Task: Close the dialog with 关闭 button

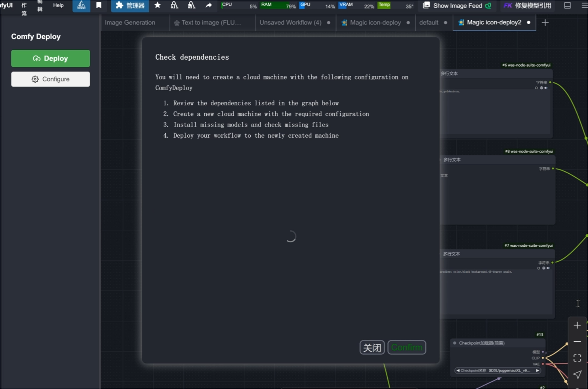Action: tap(372, 347)
